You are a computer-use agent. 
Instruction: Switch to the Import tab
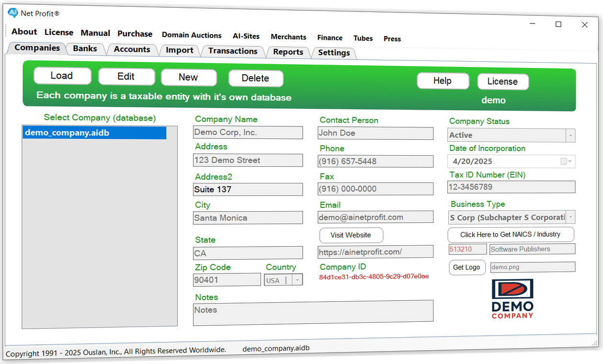(180, 50)
